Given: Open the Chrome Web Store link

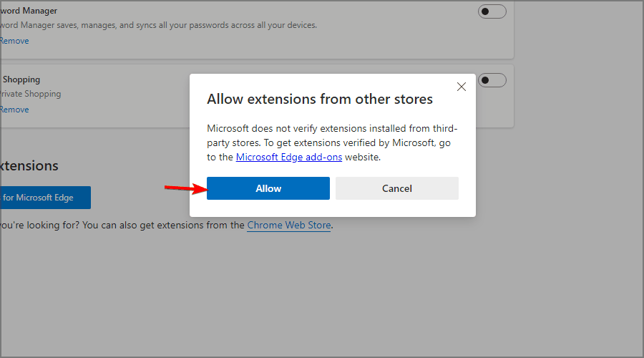Looking at the screenshot, I should click(x=289, y=225).
